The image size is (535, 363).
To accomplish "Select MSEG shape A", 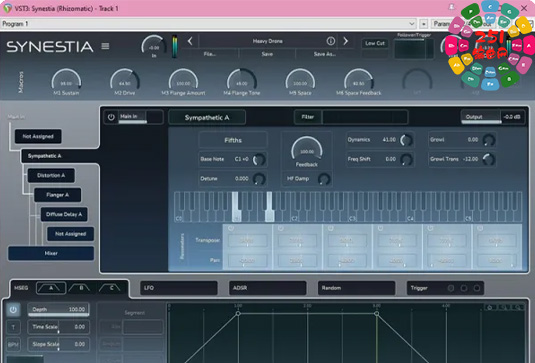I will point(51,288).
